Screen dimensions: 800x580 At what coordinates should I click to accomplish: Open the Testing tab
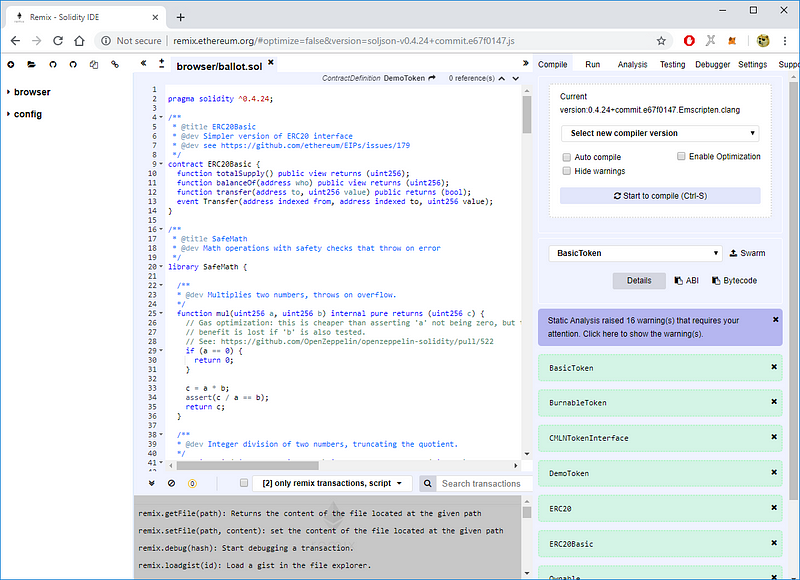pyautogui.click(x=672, y=64)
